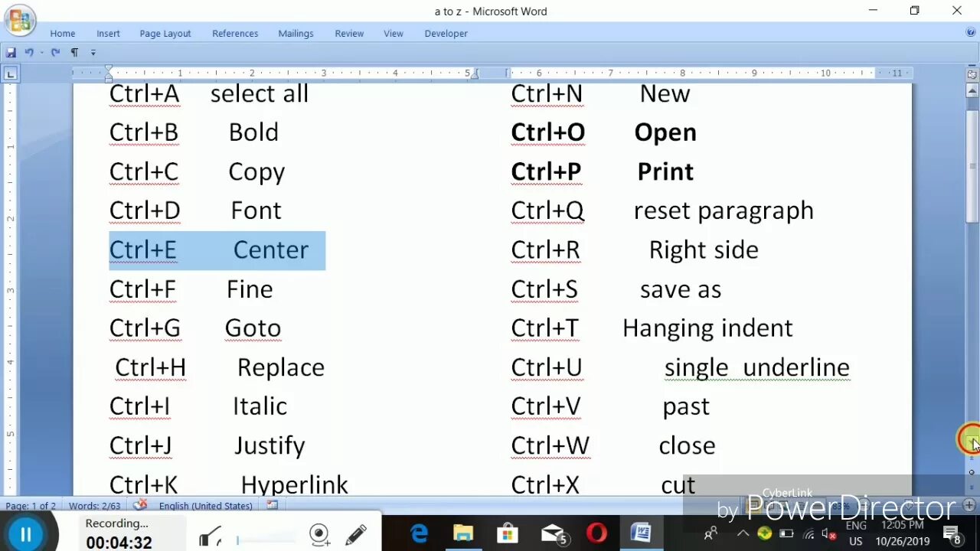Click the macro recording icon in status bar
This screenshot has width=980, height=551.
pyautogui.click(x=272, y=505)
